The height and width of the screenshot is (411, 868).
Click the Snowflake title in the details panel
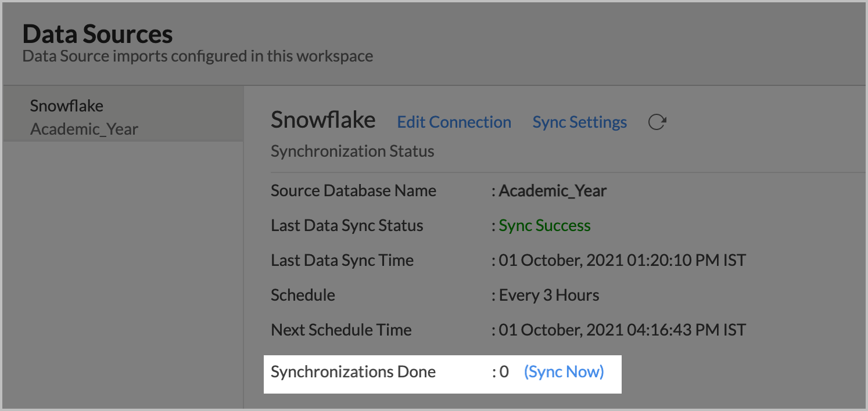coord(323,120)
